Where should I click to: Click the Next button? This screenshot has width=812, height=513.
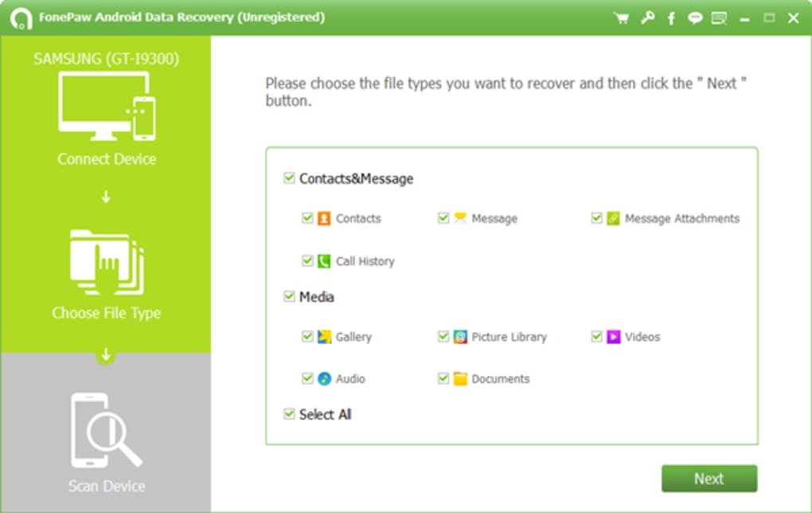coord(708,478)
